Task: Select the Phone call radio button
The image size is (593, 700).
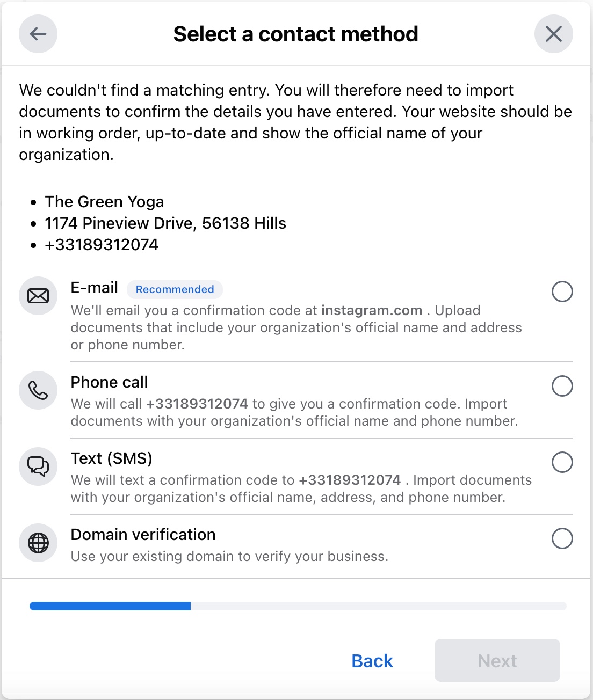Action: click(x=562, y=386)
